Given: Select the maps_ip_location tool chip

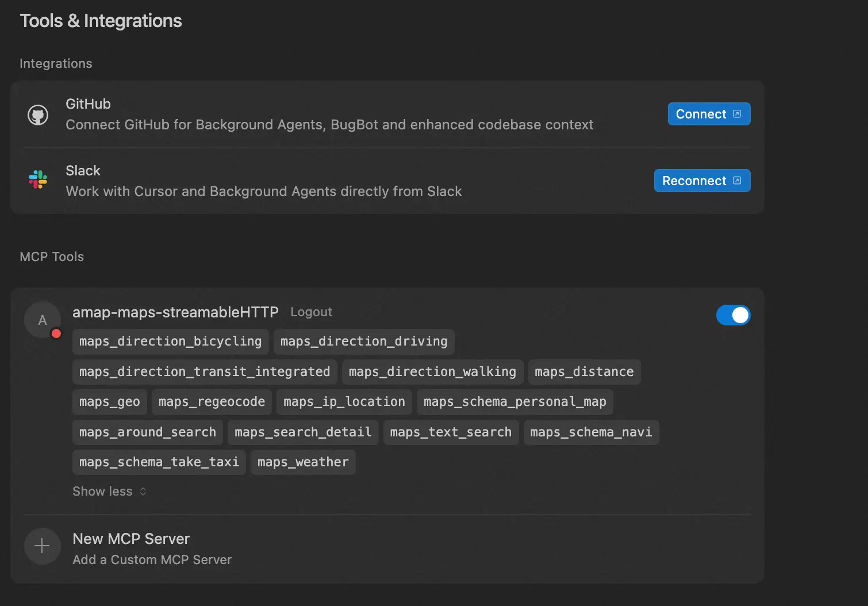Looking at the screenshot, I should [344, 402].
